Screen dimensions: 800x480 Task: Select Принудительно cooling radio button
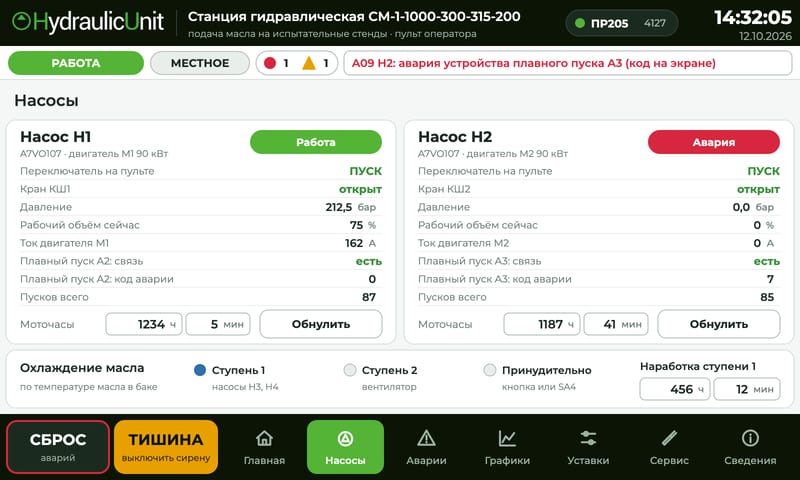(x=489, y=370)
